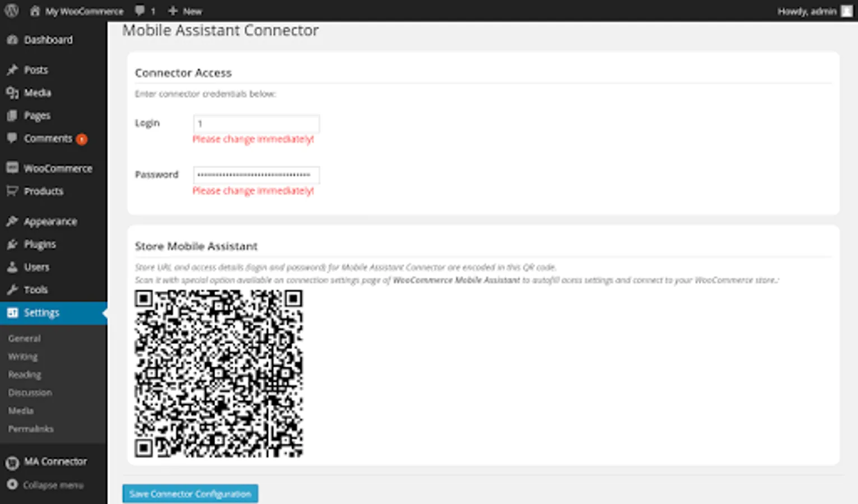
Task: Open Media settings submenu
Action: 21,410
